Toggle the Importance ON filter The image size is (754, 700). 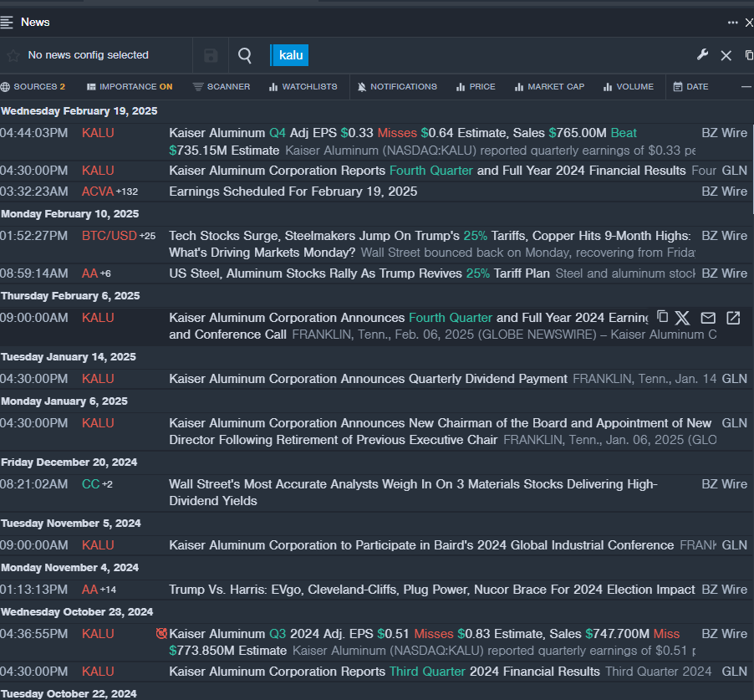[130, 87]
